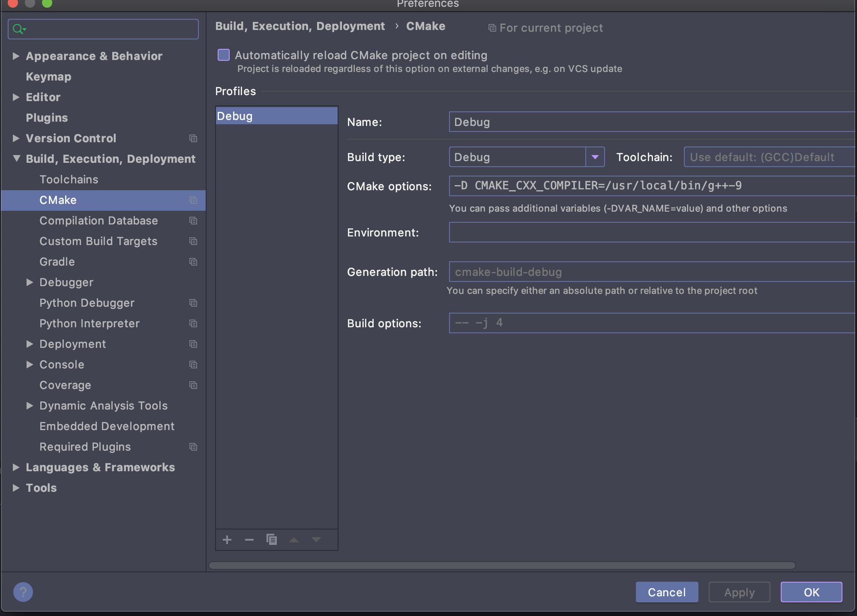Click into the CMake options field
Screen dimensions: 857x616
643,186
